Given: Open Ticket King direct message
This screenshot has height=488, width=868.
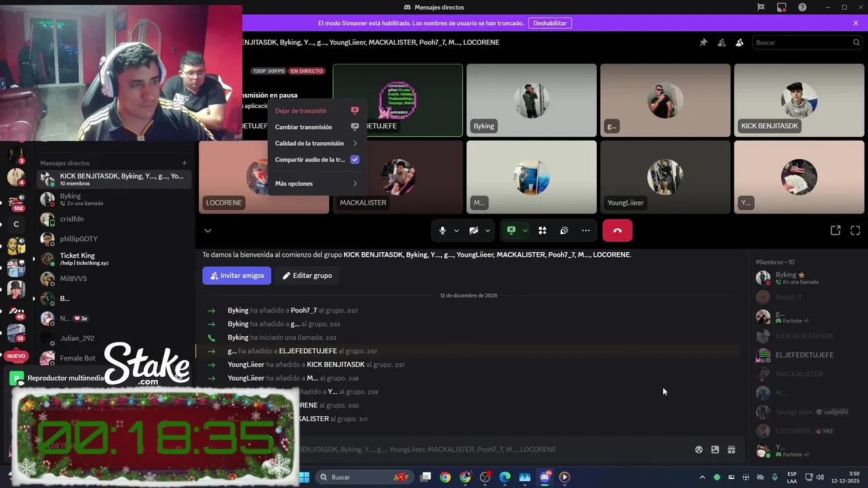Looking at the screenshot, I should pos(114,259).
